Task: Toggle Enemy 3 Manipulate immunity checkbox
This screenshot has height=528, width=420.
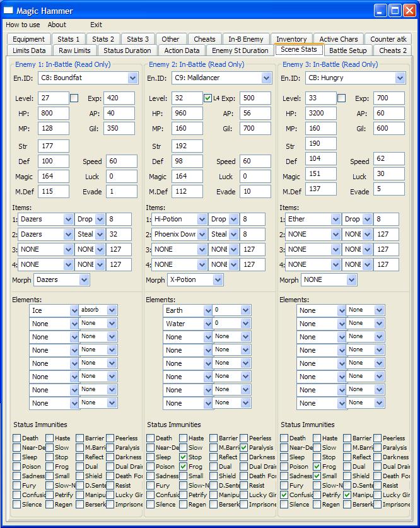Action: coord(347,495)
